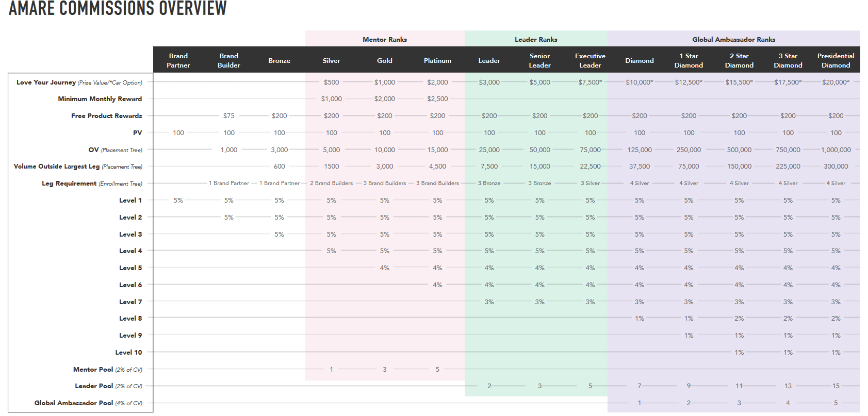The width and height of the screenshot is (868, 416).
Task: Click the Executive Leader column header
Action: coord(591,60)
